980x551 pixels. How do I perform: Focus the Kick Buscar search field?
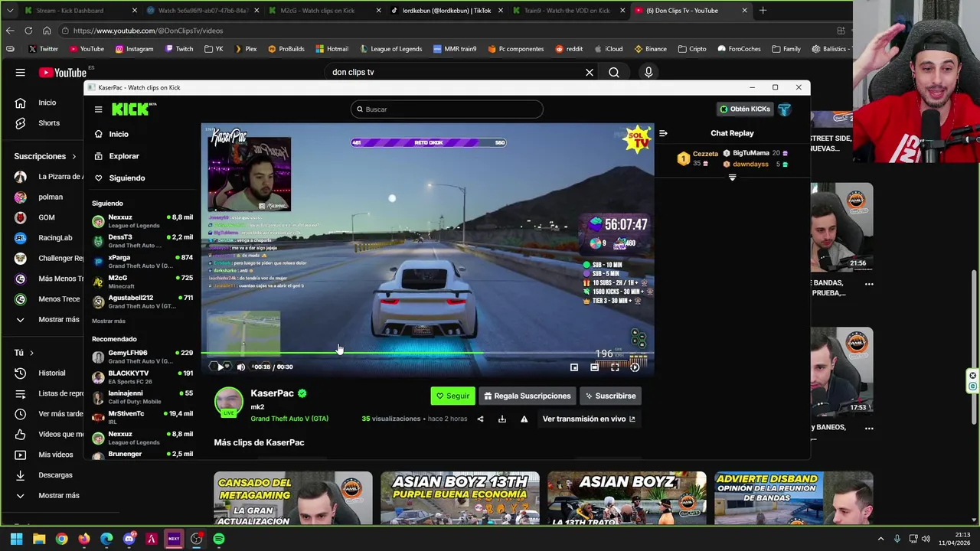pyautogui.click(x=447, y=109)
